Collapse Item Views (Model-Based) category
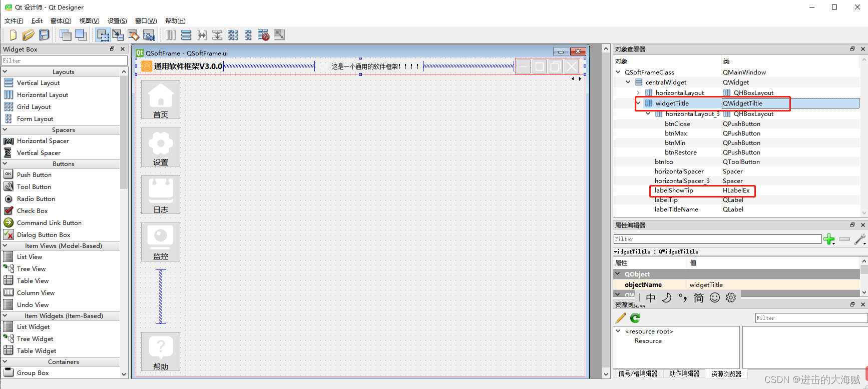The width and height of the screenshot is (868, 389). (5, 245)
